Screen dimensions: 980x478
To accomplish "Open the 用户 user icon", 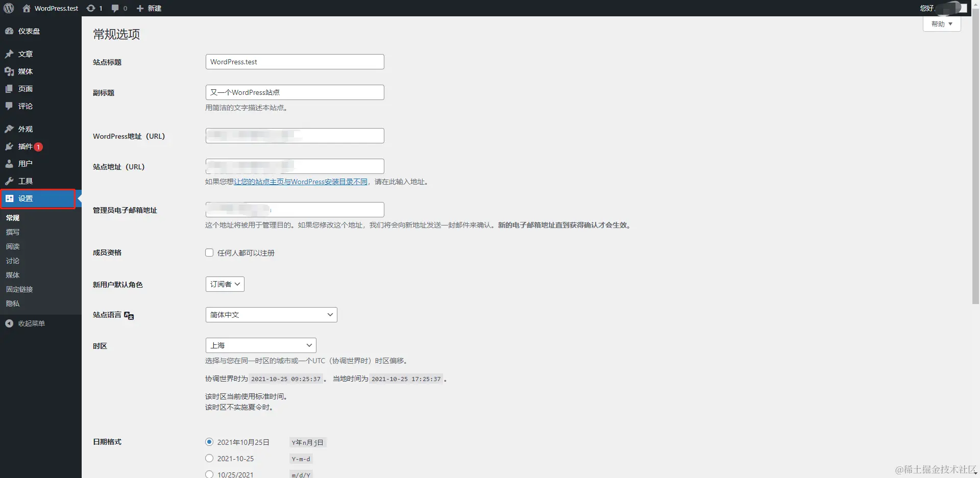I will coord(9,164).
